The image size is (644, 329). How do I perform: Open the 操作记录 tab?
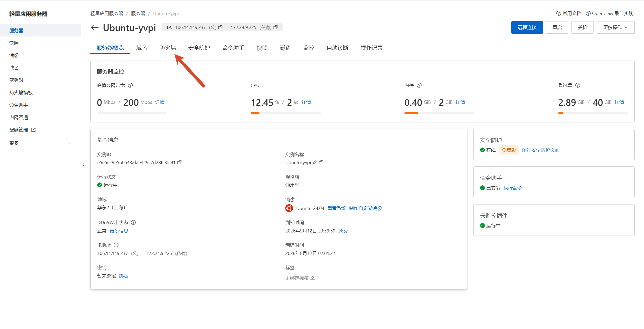(x=371, y=48)
